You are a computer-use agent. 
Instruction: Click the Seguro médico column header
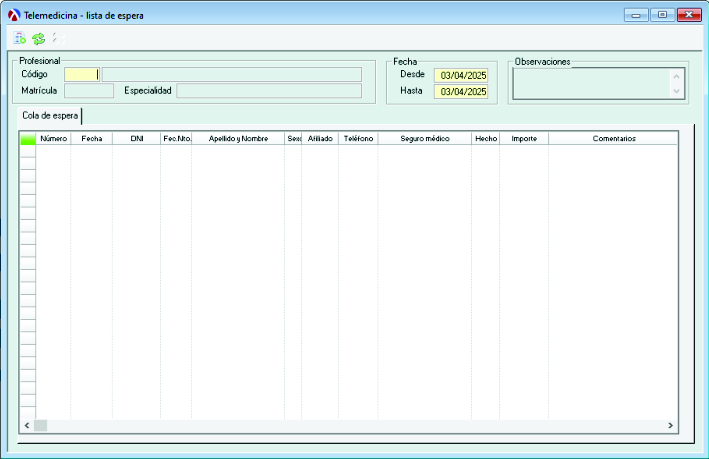(x=424, y=139)
